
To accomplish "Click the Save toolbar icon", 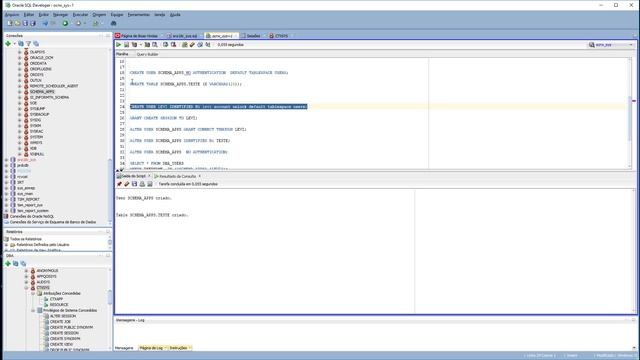I will tap(25, 24).
